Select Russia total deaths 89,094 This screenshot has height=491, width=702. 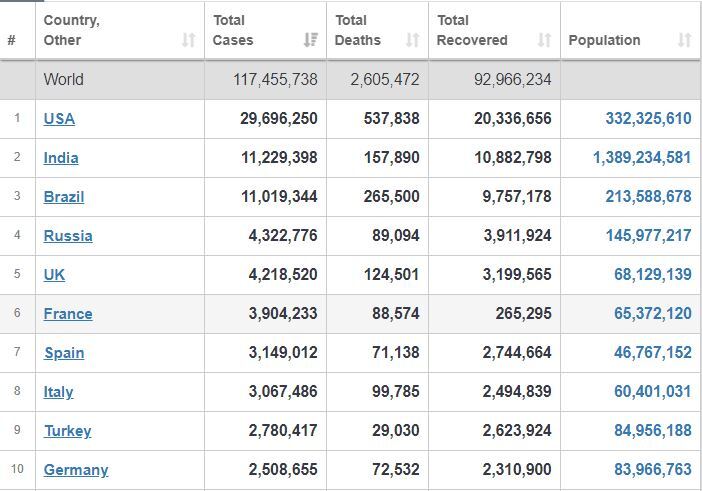click(396, 235)
